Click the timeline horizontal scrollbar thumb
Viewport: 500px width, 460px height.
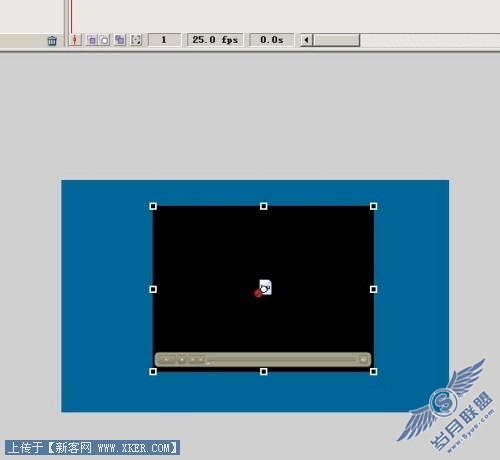337,40
